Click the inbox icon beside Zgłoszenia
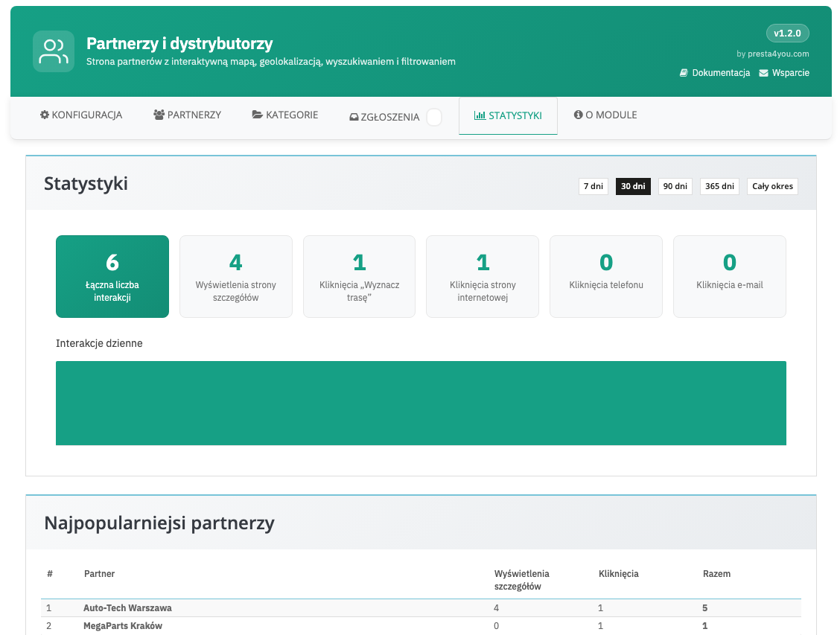 (x=354, y=117)
